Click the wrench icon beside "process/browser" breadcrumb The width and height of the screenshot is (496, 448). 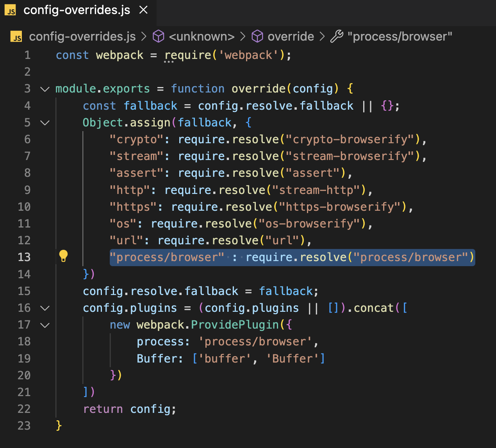point(337,36)
